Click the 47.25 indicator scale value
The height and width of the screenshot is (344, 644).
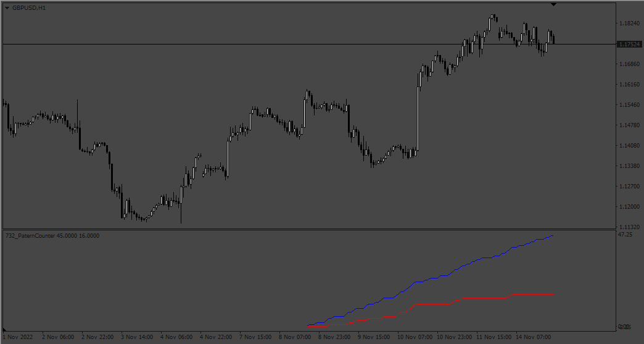point(625,235)
